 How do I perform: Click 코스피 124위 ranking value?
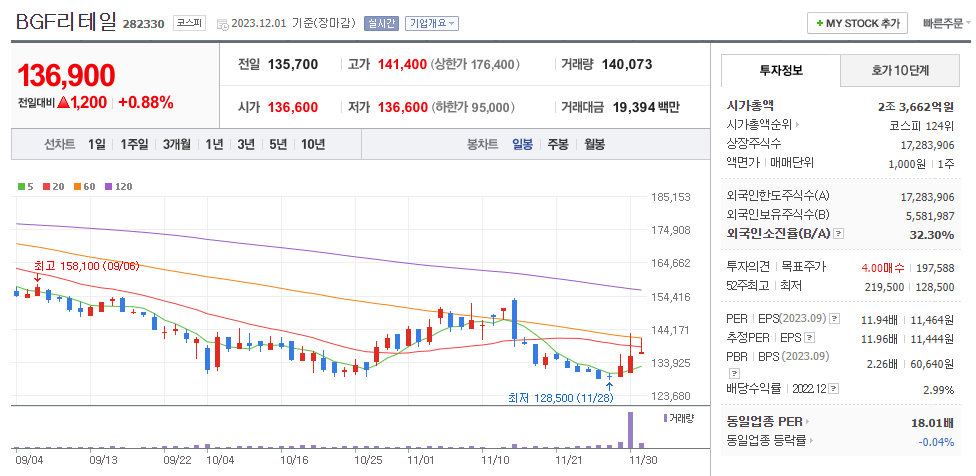tap(924, 125)
